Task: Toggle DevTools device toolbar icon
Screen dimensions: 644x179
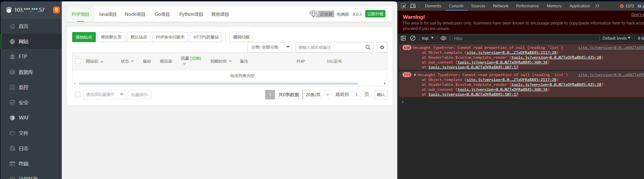Action: coord(413,6)
